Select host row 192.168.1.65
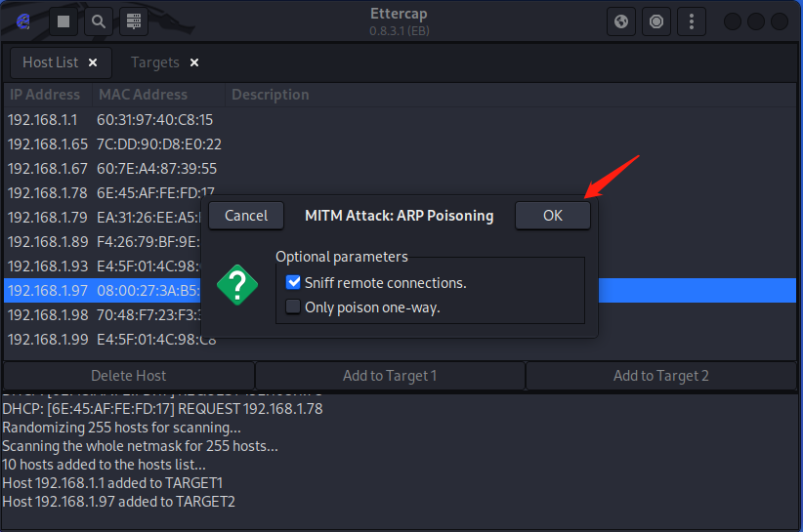Viewport: 803px width, 532px height. (x=400, y=144)
